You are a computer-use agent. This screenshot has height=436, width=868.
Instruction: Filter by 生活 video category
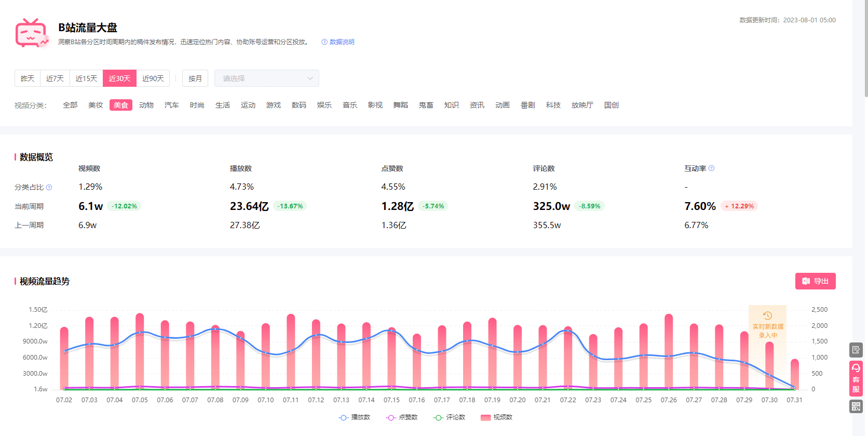[223, 105]
